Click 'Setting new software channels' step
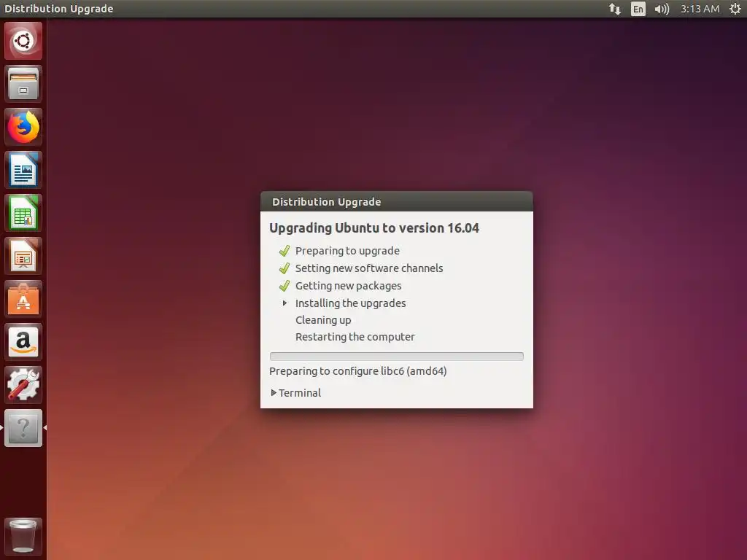The height and width of the screenshot is (560, 747). tap(369, 268)
